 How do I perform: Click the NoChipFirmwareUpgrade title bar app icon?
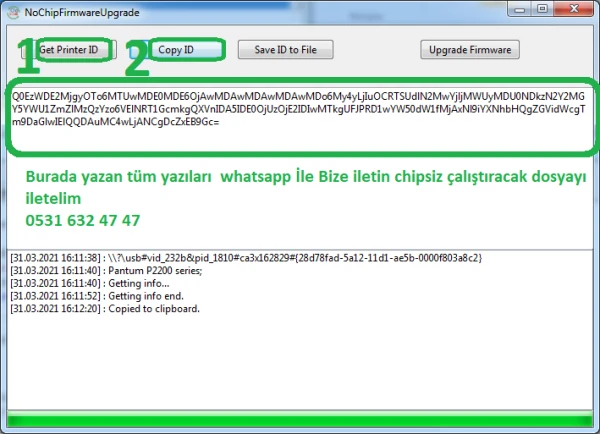click(10, 11)
